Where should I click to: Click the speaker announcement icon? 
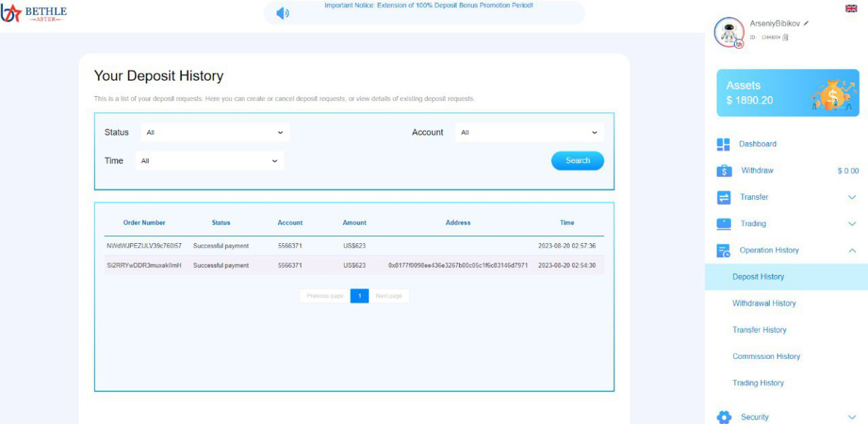282,13
